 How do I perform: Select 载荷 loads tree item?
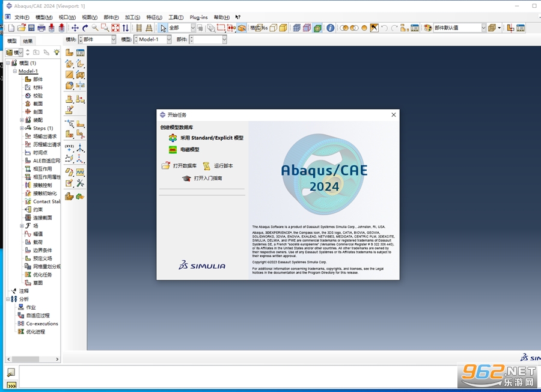coord(34,242)
